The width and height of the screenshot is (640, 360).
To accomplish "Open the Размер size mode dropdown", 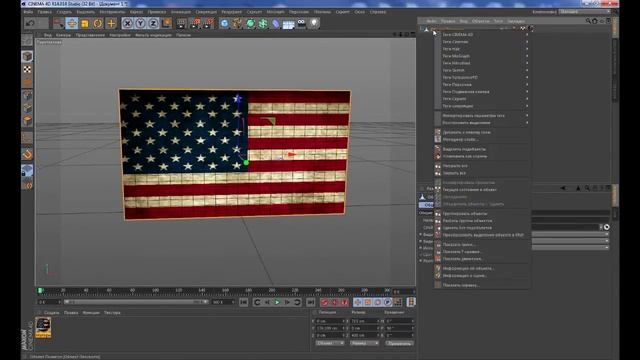I will pyautogui.click(x=364, y=343).
